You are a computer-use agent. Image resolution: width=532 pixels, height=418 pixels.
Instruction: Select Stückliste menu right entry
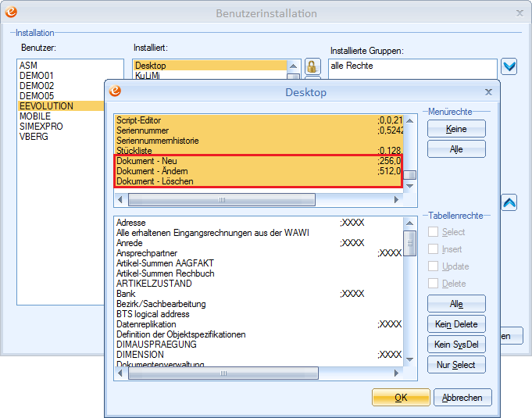[x=259, y=150]
